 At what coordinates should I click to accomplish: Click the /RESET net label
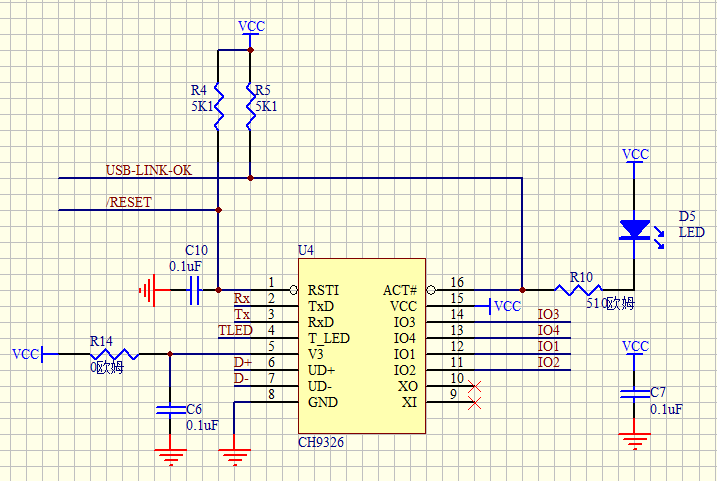[129, 202]
